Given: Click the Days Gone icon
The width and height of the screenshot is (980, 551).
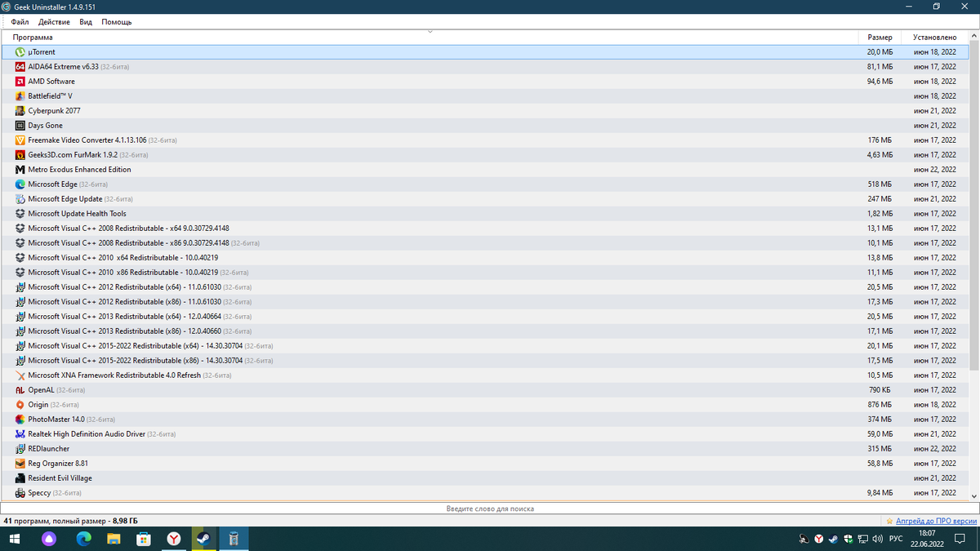Looking at the screenshot, I should coord(20,126).
